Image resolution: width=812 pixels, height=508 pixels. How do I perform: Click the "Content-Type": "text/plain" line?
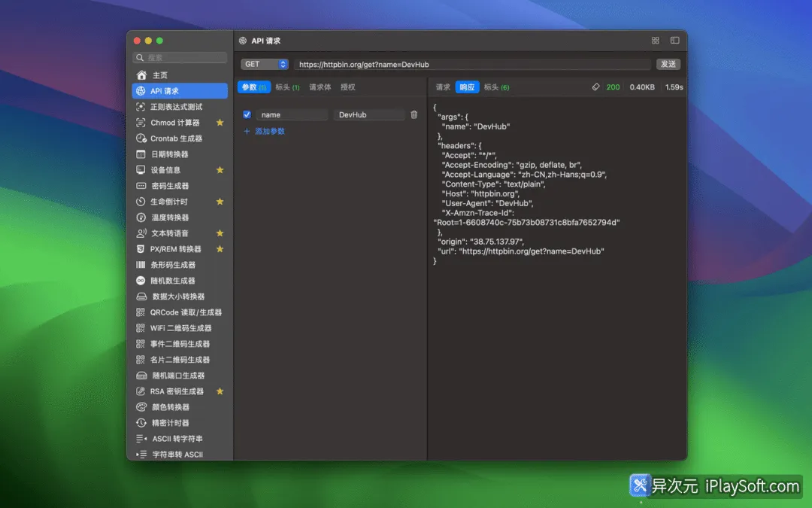(493, 184)
